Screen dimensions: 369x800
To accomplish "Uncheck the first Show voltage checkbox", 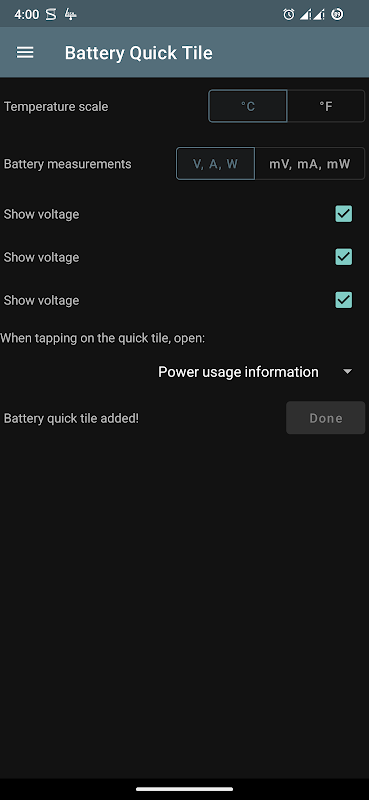I will pyautogui.click(x=343, y=214).
